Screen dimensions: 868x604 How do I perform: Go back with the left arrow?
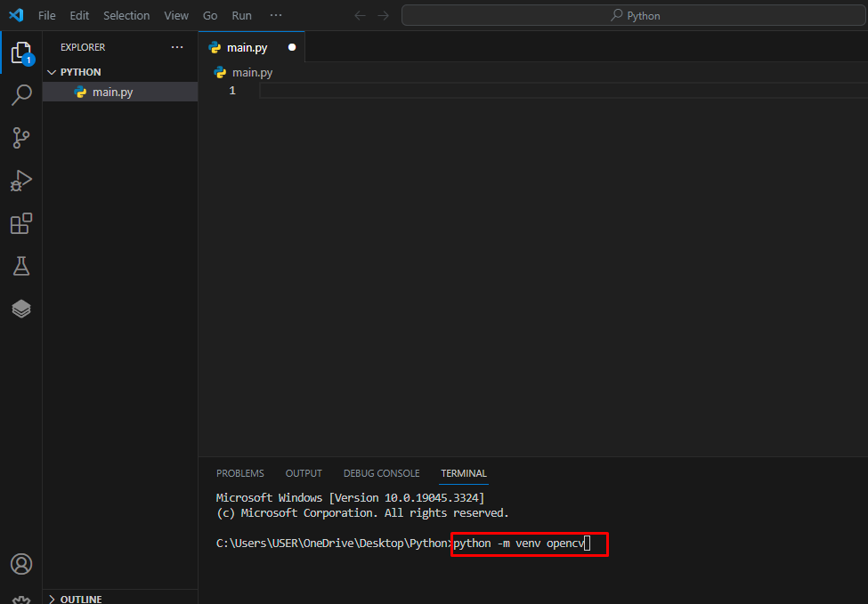pos(360,15)
